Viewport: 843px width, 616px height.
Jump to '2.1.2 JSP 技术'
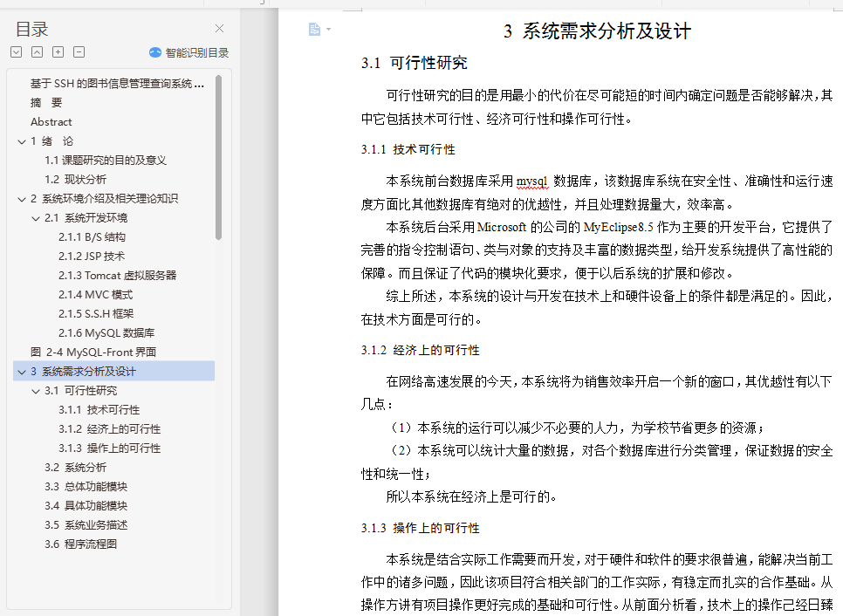click(92, 257)
